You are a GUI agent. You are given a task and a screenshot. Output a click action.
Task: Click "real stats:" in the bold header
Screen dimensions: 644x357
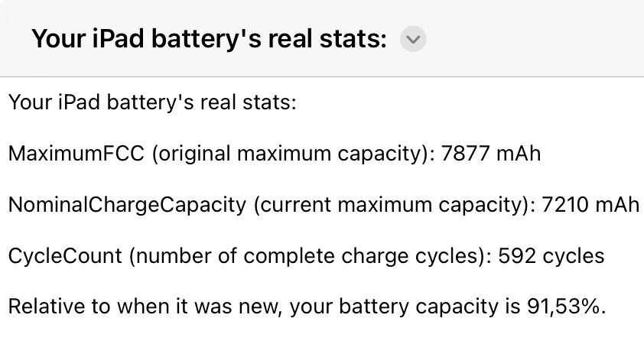click(327, 39)
